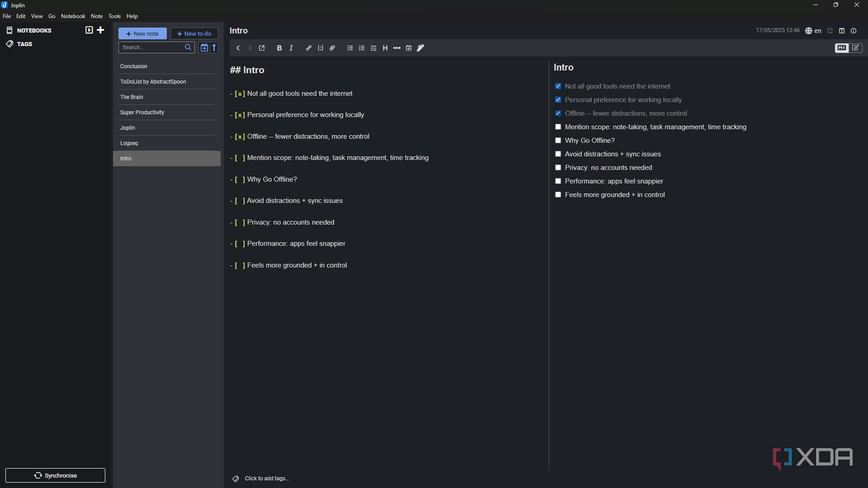
Task: Uncheck 'Personal preference for working locally'
Action: click(x=558, y=100)
